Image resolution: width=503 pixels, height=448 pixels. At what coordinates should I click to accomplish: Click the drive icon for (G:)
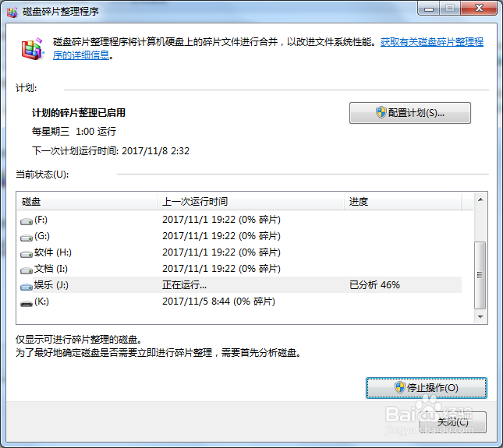(x=27, y=237)
